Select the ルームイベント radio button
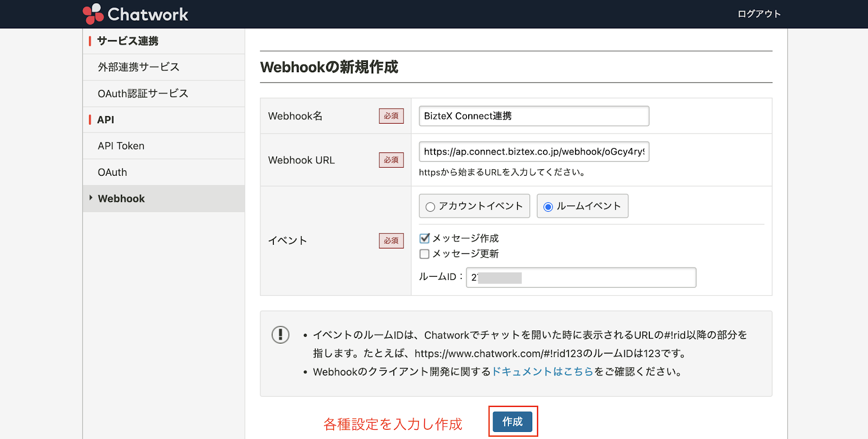Image resolution: width=868 pixels, height=439 pixels. point(548,207)
